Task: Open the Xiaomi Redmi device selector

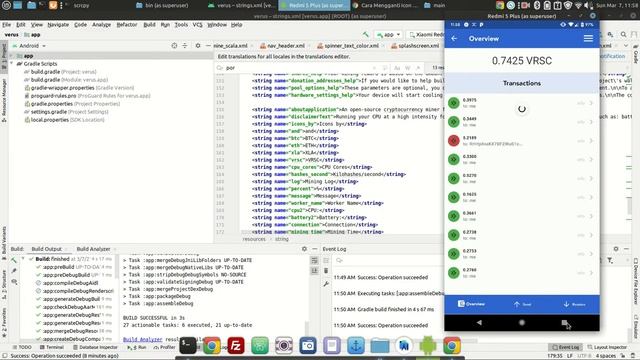Action: point(426,35)
